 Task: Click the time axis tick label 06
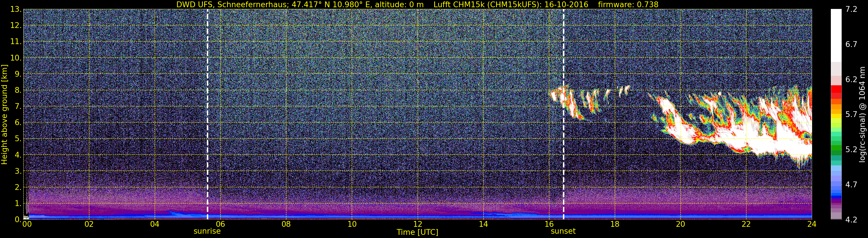220,224
